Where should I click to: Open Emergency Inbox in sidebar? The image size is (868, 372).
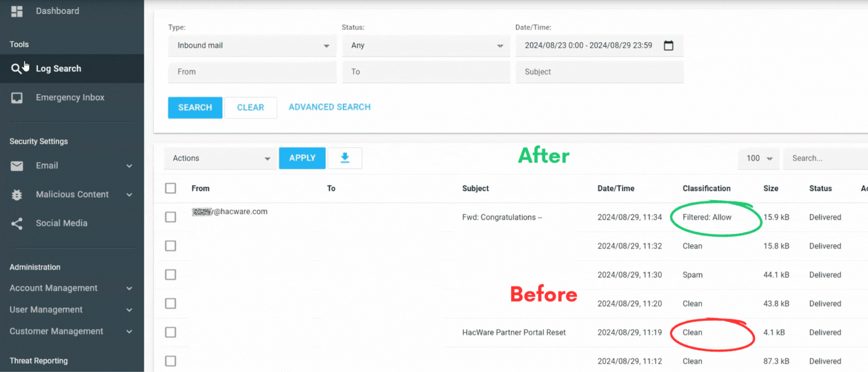pos(70,97)
